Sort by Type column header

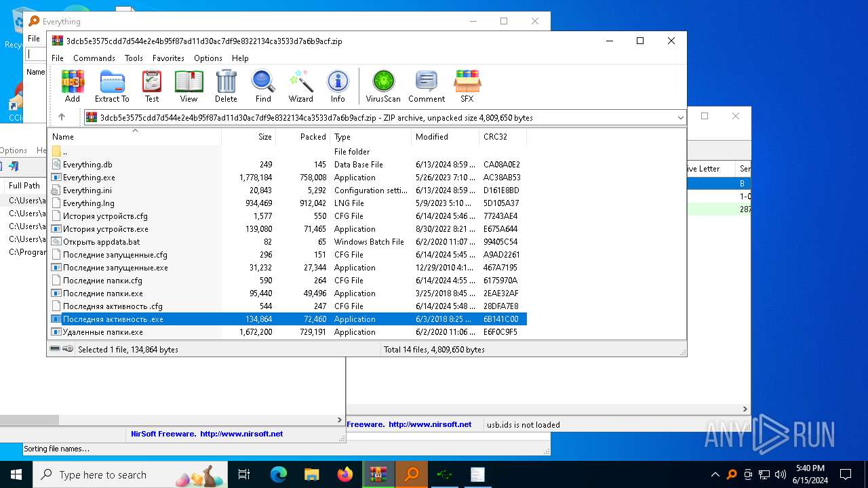click(371, 137)
